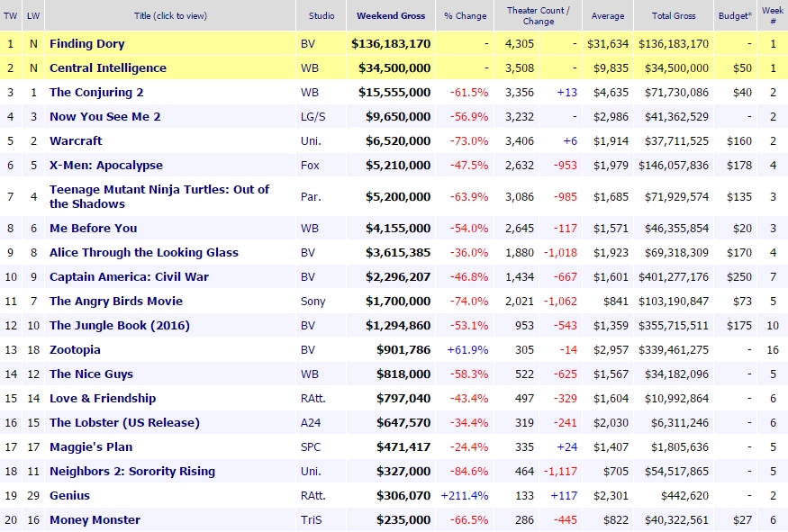788x532 pixels.
Task: Sort by the % Change column header
Action: (x=466, y=15)
